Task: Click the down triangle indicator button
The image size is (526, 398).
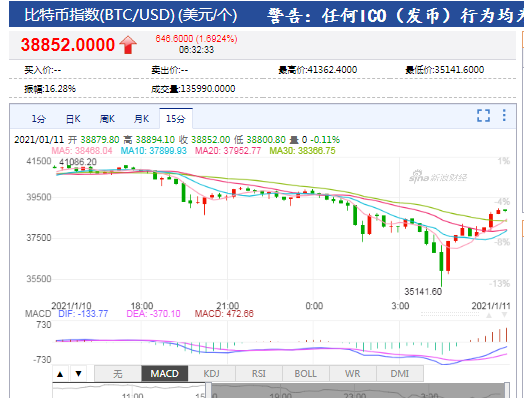Action: pyautogui.click(x=79, y=374)
